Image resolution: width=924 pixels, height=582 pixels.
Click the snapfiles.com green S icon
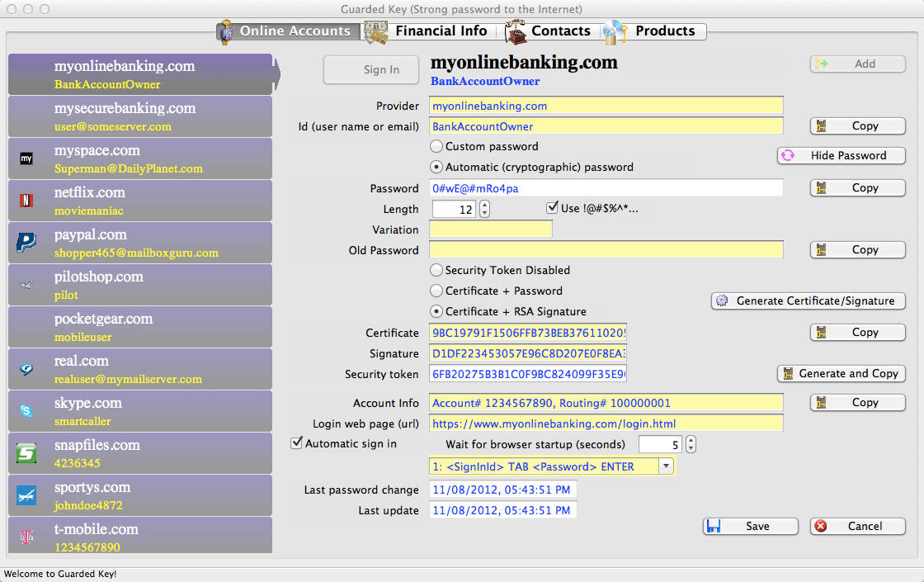point(26,453)
